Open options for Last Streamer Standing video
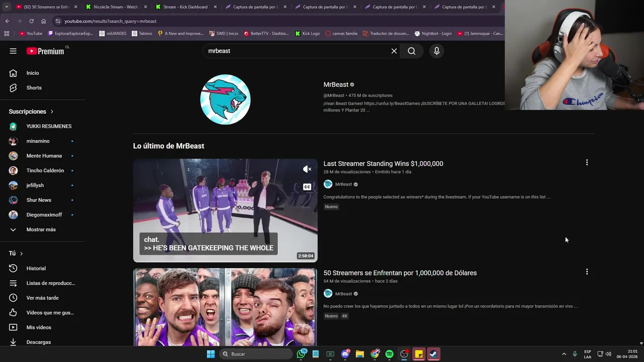Image resolution: width=644 pixels, height=362 pixels. (587, 162)
